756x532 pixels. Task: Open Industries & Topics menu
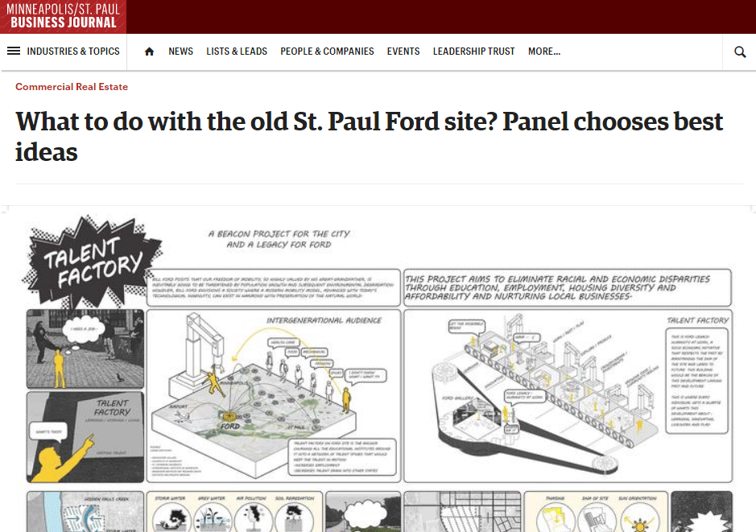click(73, 51)
